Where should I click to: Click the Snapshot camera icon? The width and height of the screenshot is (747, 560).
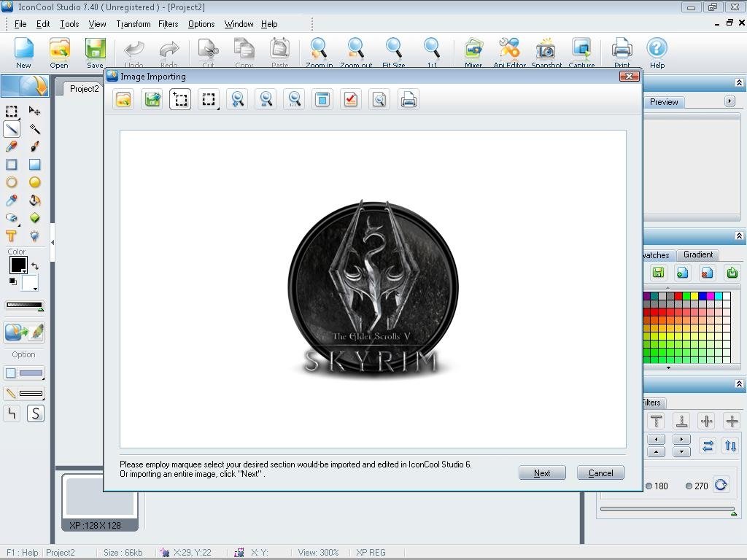pos(546,52)
